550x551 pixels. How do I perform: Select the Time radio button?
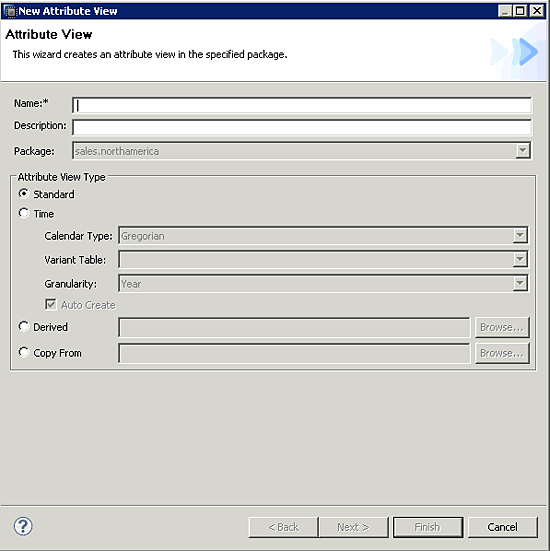coord(24,213)
